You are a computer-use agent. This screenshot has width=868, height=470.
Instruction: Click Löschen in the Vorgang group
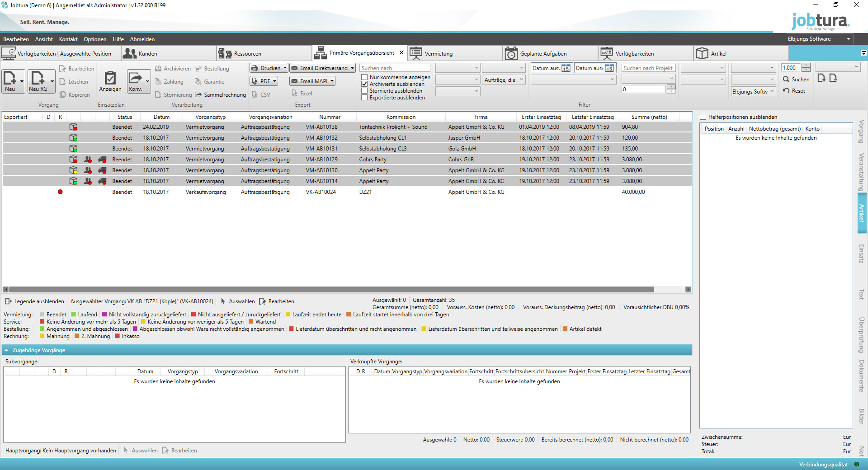(x=74, y=82)
